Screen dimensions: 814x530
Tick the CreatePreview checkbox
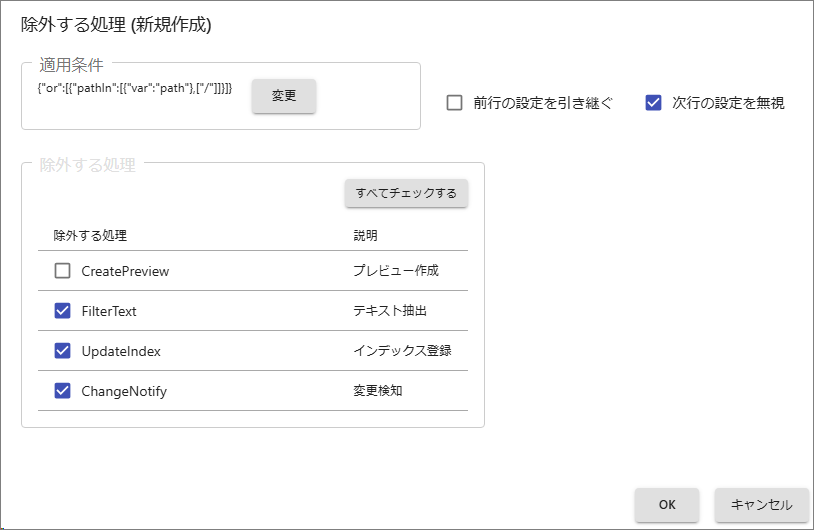click(x=63, y=271)
